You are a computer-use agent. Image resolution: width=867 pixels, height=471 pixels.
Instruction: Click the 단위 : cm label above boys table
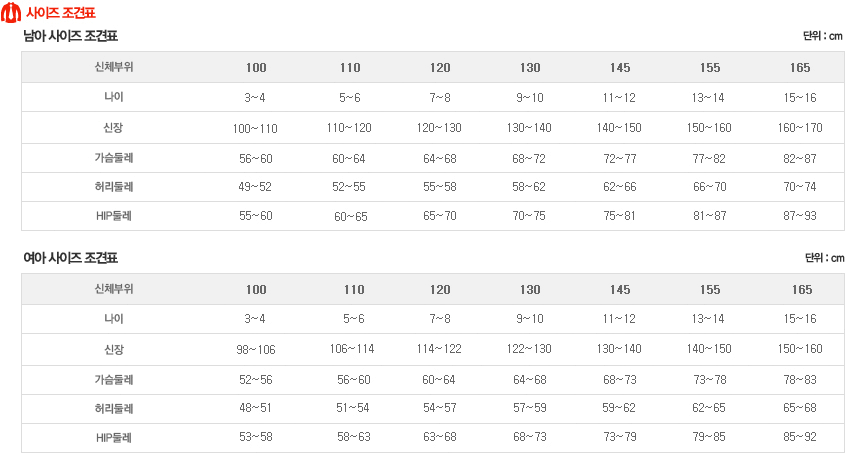tap(823, 36)
